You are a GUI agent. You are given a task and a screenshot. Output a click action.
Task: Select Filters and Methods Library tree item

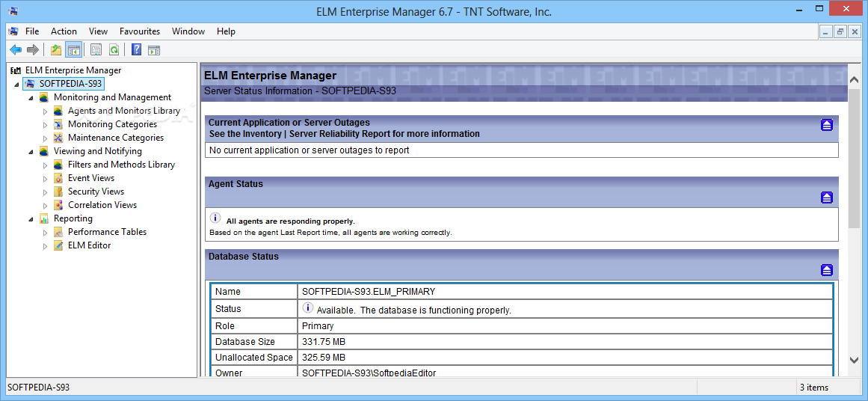click(x=121, y=165)
